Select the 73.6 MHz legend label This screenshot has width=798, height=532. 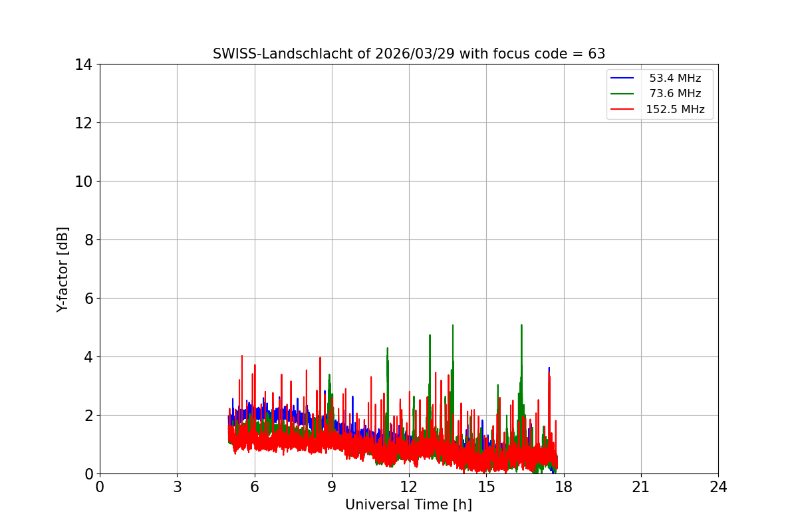coord(675,94)
